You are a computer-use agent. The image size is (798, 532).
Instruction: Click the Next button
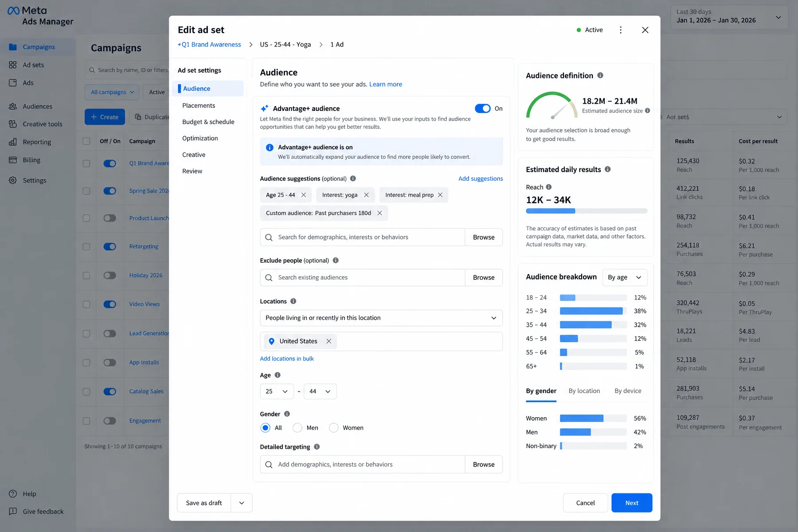click(632, 503)
